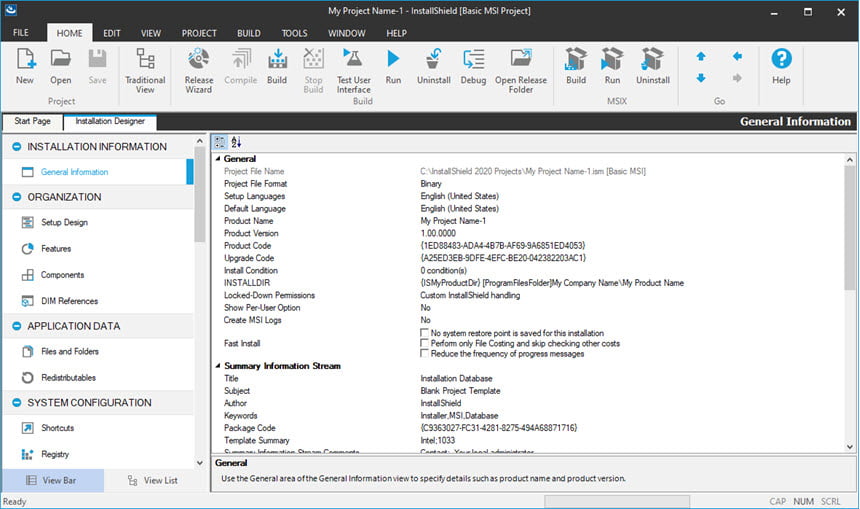Click Uninstall in the MSIX group
The image size is (860, 509).
click(653, 66)
